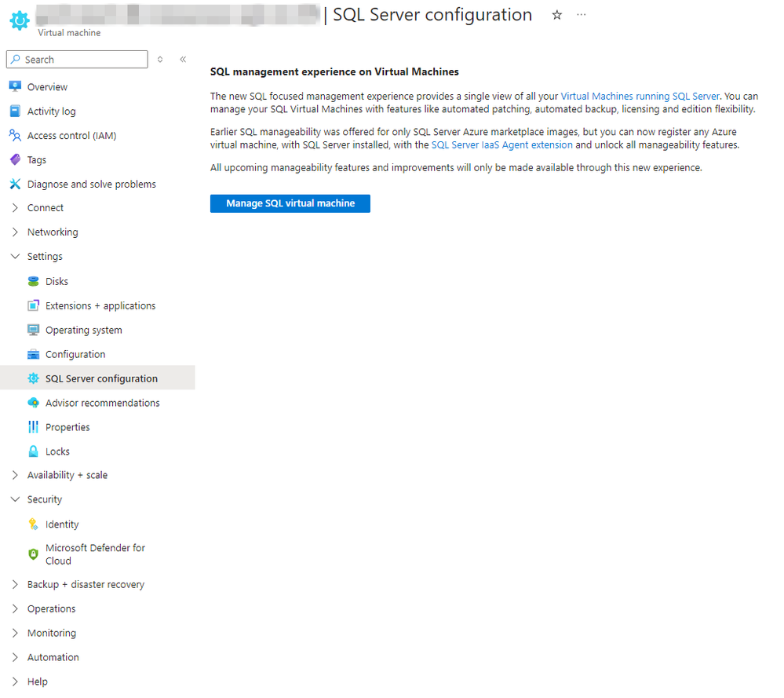Collapse the Security section
784x698 pixels.
[15, 499]
